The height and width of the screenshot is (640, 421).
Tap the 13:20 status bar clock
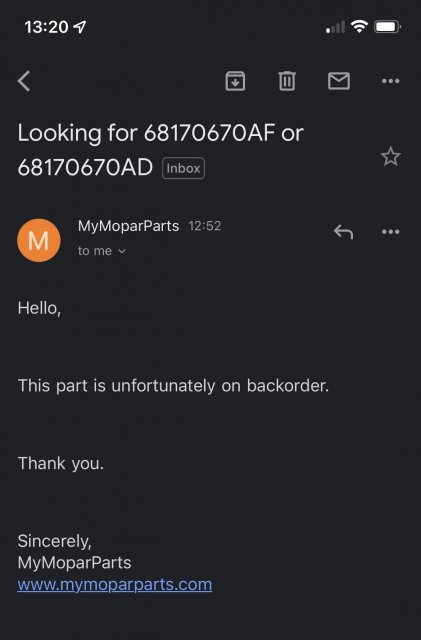pyautogui.click(x=46, y=27)
